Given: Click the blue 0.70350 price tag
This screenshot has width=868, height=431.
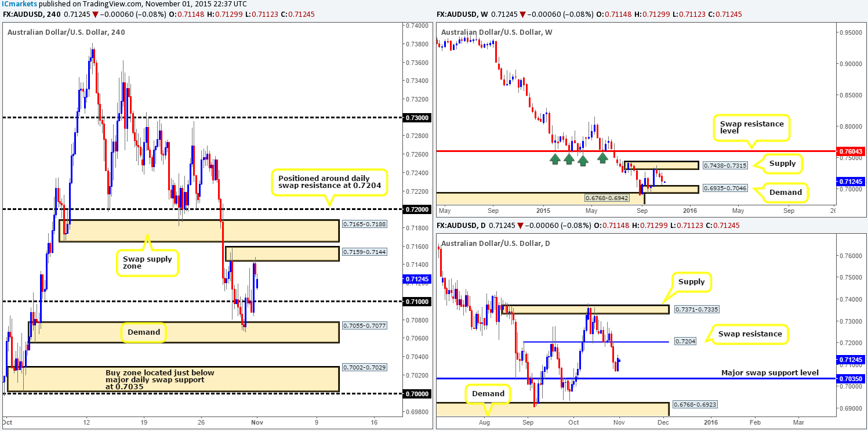Looking at the screenshot, I should click(851, 379).
